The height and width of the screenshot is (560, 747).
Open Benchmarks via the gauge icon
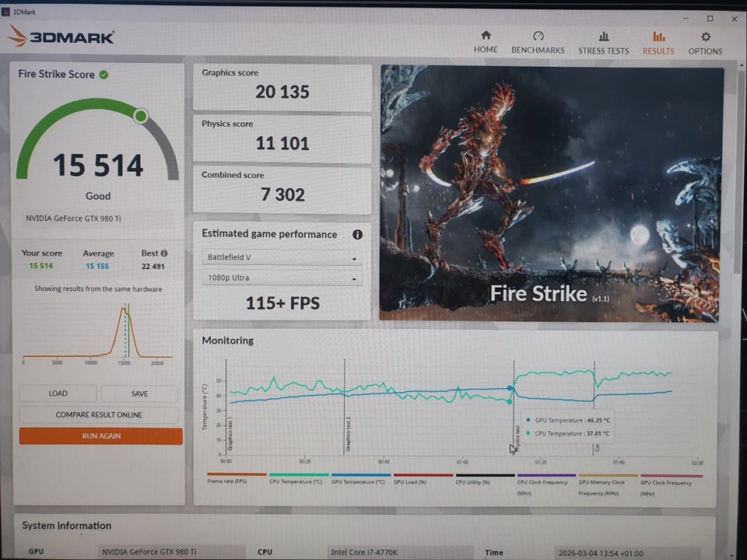coord(538,37)
